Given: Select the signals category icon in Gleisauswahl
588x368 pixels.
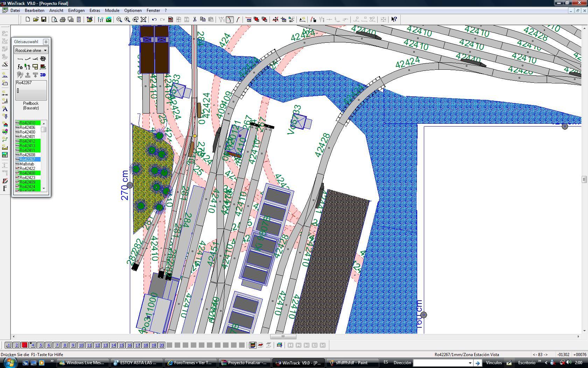Looking at the screenshot, I should tap(28, 67).
